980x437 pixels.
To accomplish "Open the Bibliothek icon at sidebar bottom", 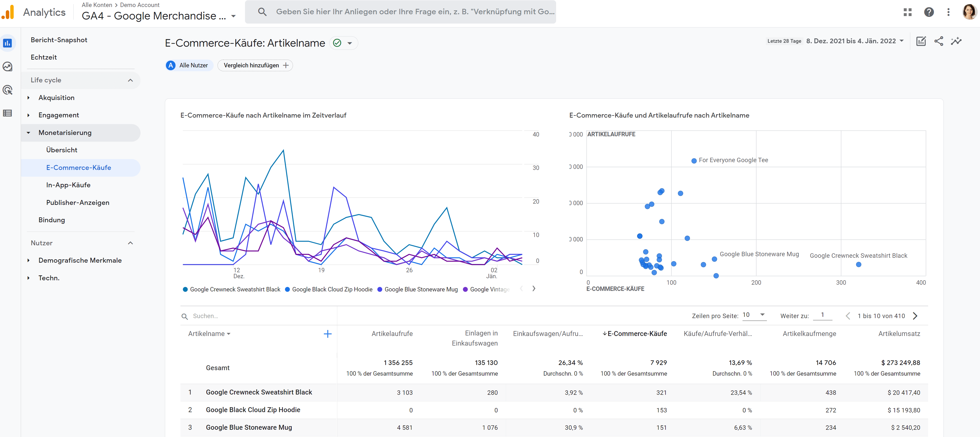I will (x=8, y=113).
